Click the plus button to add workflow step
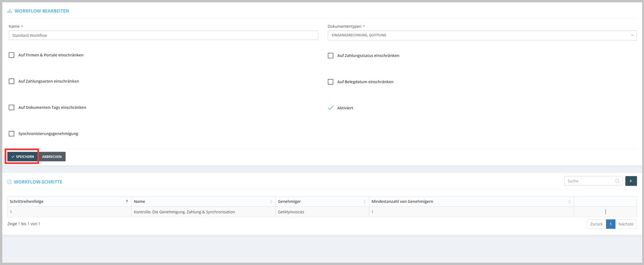The width and height of the screenshot is (644, 265). tap(631, 181)
